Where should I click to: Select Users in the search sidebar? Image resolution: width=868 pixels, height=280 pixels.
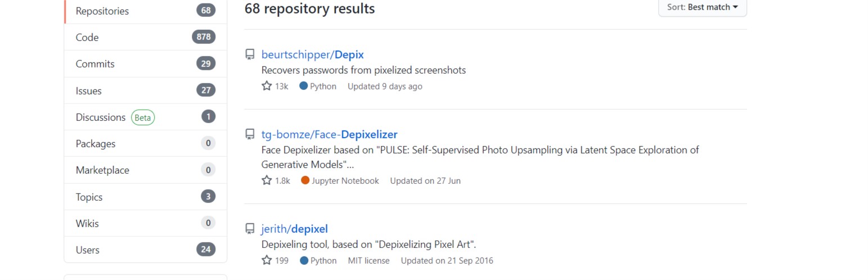pos(146,250)
